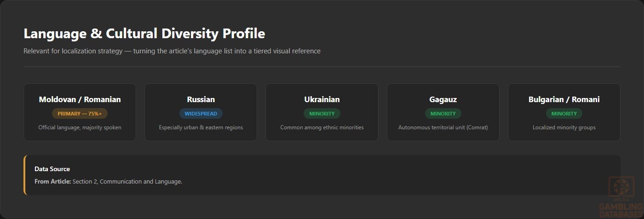
Task: Click the Data Source heading
Action: click(52, 169)
